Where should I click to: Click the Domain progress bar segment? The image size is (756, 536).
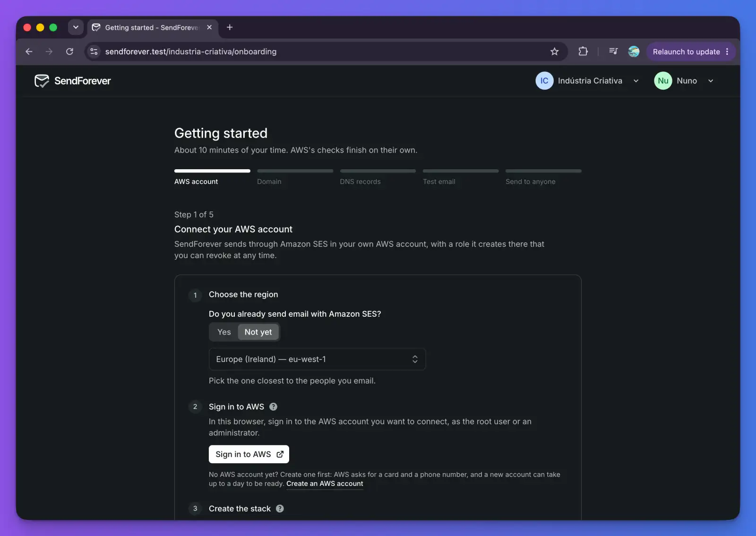[295, 171]
